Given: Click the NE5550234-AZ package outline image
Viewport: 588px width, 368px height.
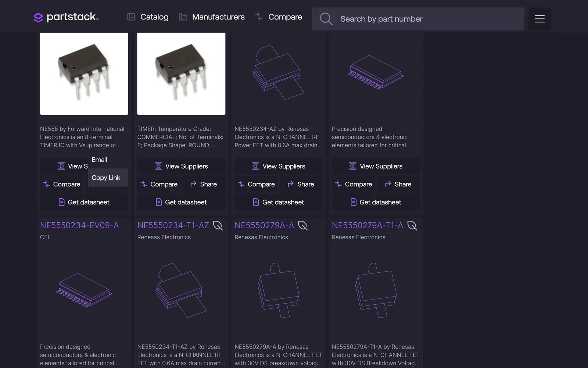Looking at the screenshot, I should pos(279,72).
